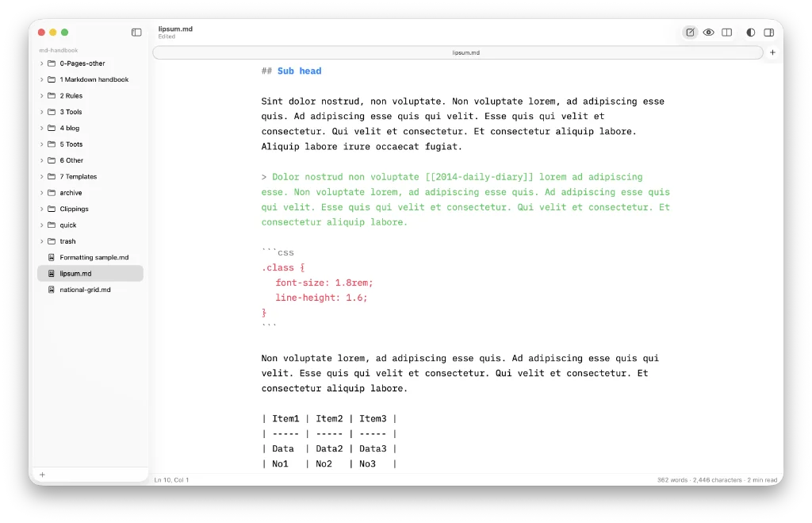Click the lipsum.md document icon in sidebar
This screenshot has width=812, height=523.
pos(52,274)
